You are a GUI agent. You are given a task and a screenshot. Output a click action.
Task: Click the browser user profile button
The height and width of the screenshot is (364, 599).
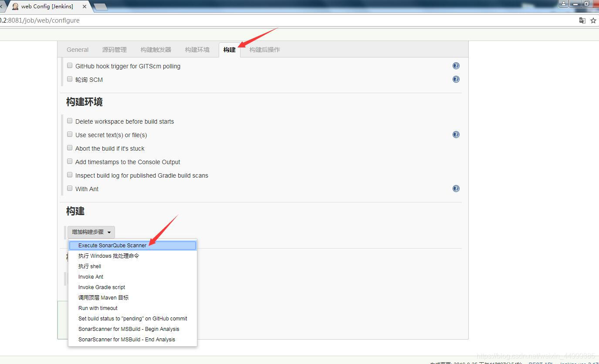[564, 4]
